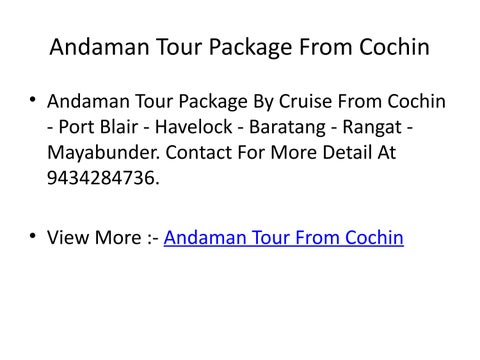The height and width of the screenshot is (360, 480).
Task: Click the Port Blair text
Action: pos(98,127)
